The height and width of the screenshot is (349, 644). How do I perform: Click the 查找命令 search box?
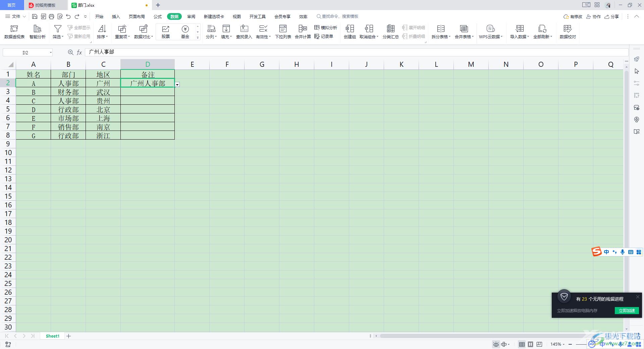(x=338, y=16)
